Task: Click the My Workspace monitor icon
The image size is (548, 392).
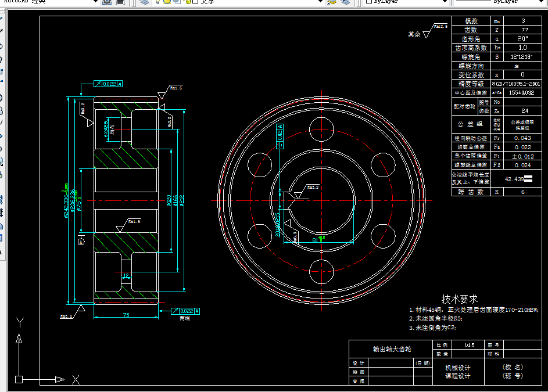Action: 120,2
